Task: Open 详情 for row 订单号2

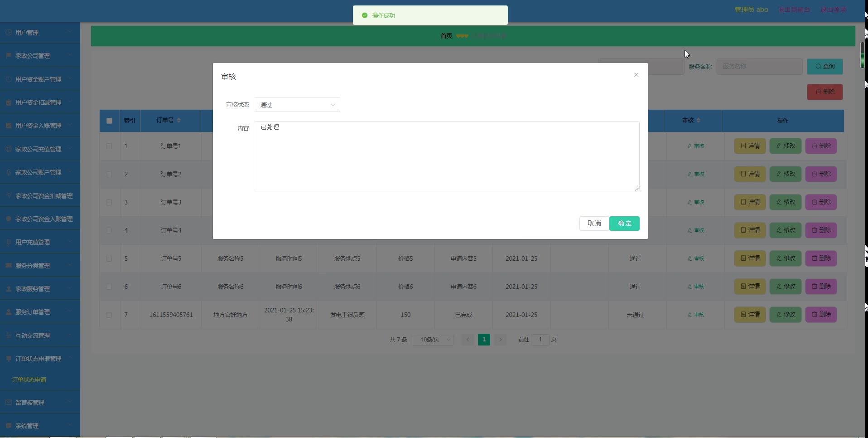Action: (x=750, y=174)
